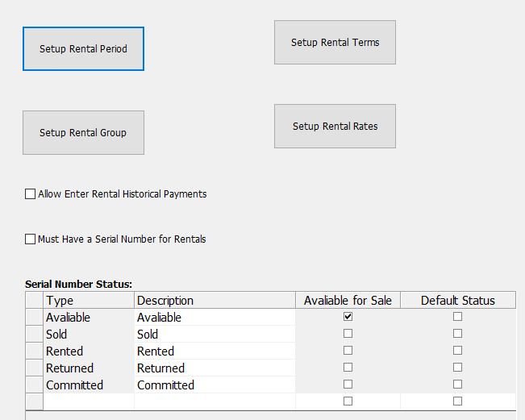This screenshot has height=420, width=525.
Task: Select the Returned row via its row header
Action: tap(34, 368)
